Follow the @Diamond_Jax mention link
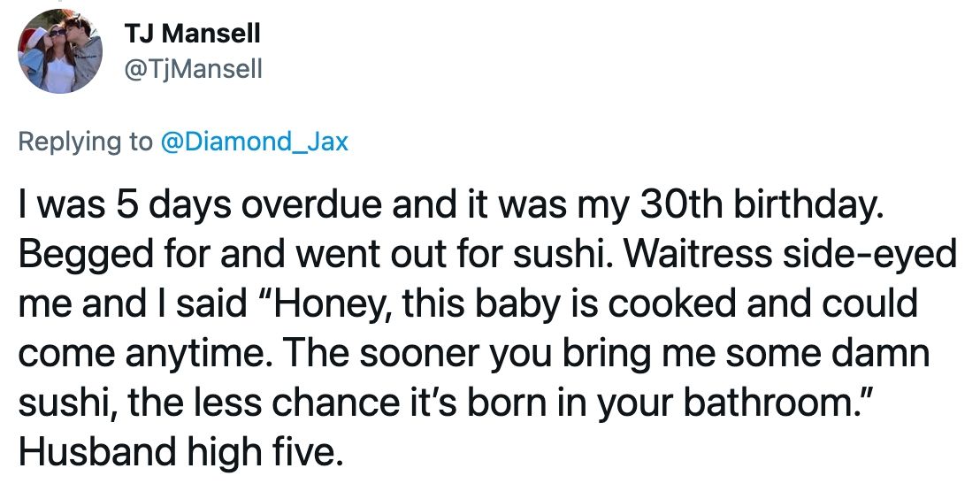This screenshot has height=499, width=980. click(x=254, y=142)
